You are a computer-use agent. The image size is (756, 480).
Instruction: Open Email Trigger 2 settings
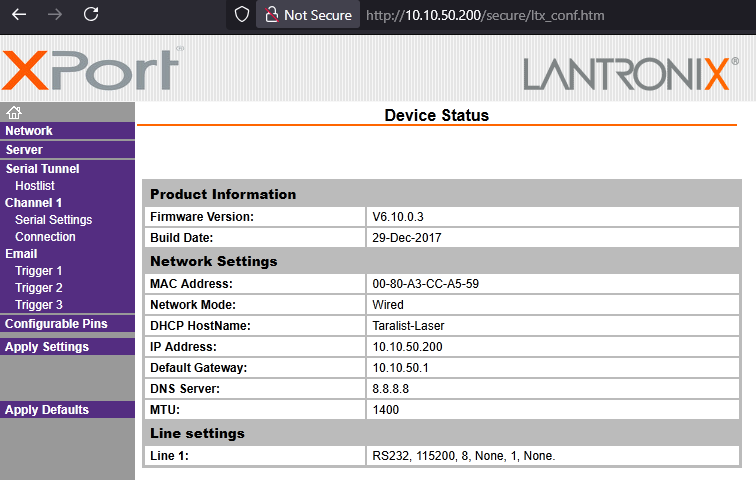[39, 288]
